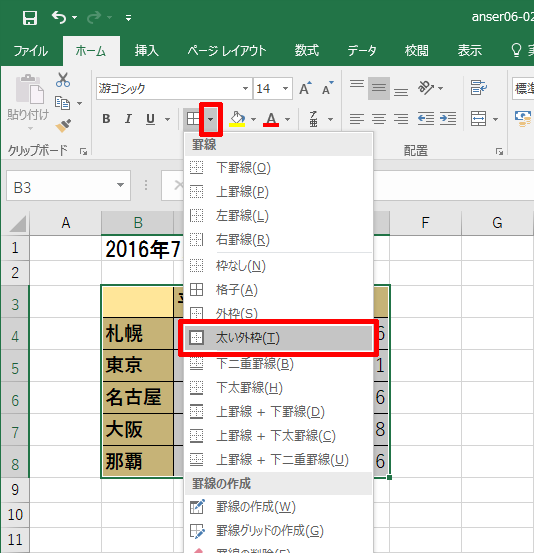This screenshot has height=553, width=534.
Task: Click the Increase Indent icon
Action: (448, 118)
